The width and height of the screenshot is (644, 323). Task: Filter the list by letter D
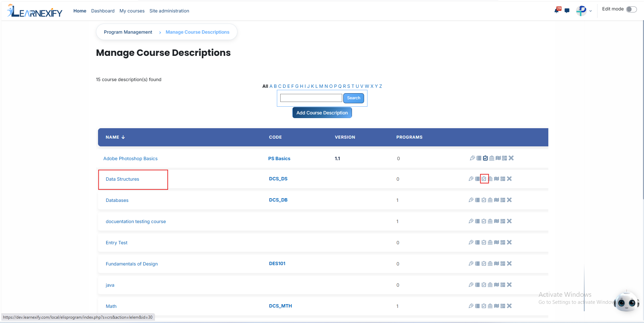284,86
